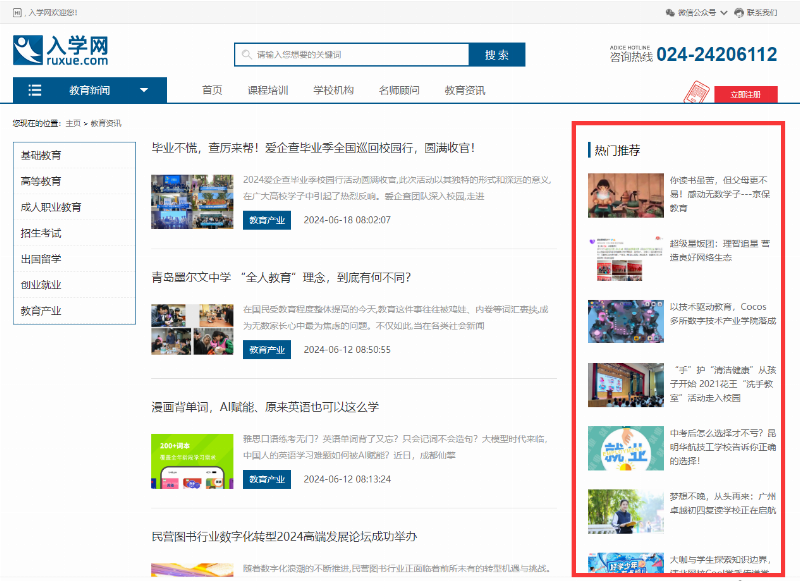Click 就业 thumbnail in 热门推荐

(x=626, y=448)
